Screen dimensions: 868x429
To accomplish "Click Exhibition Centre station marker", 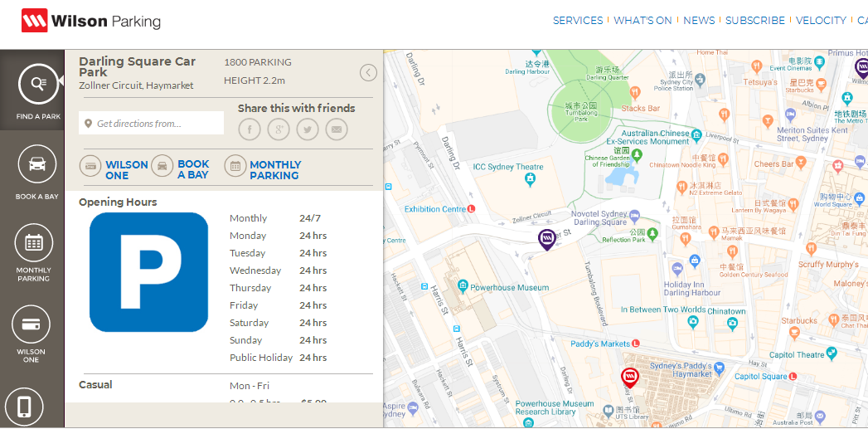I will click(471, 209).
